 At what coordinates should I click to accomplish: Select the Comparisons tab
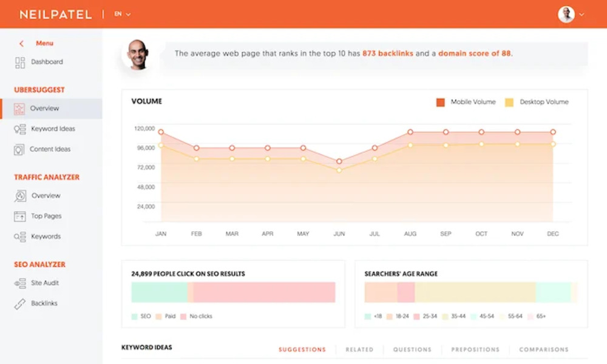[543, 349]
